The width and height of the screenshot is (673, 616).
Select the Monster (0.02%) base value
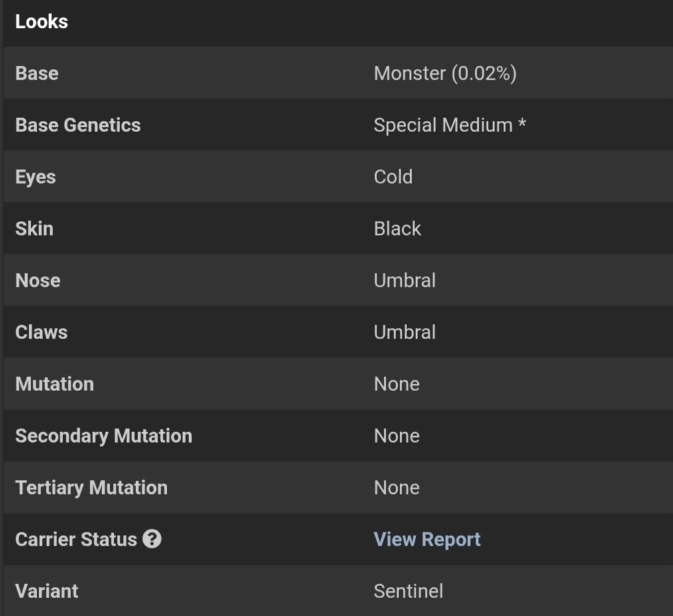tap(445, 74)
